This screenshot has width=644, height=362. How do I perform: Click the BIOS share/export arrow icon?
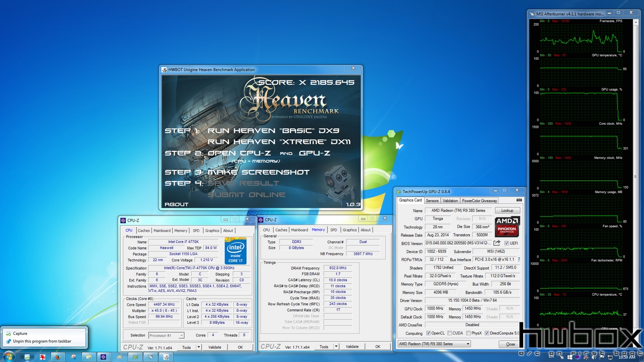pos(496,243)
